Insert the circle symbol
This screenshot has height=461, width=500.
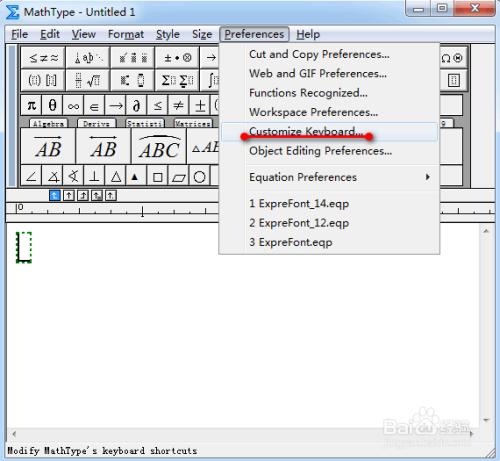click(x=199, y=176)
